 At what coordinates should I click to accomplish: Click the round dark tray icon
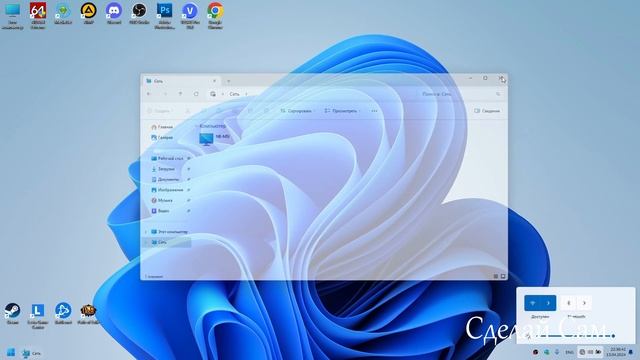pos(536,352)
